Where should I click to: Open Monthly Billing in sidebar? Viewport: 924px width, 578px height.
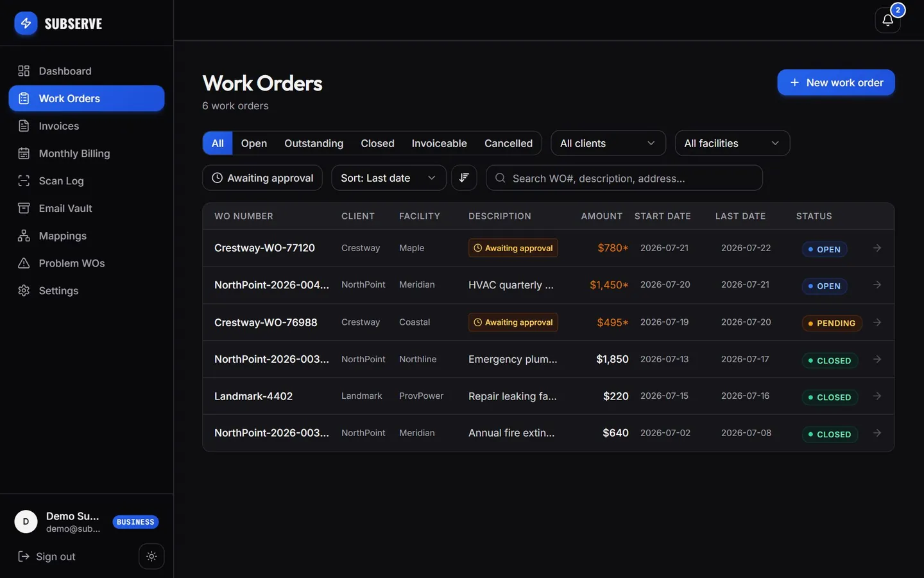click(x=87, y=153)
